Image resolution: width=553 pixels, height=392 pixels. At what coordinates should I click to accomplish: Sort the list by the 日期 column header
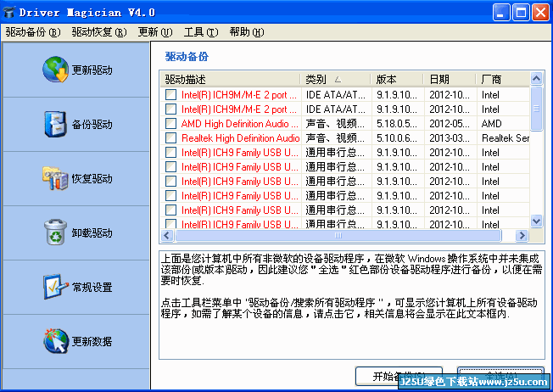coord(450,80)
